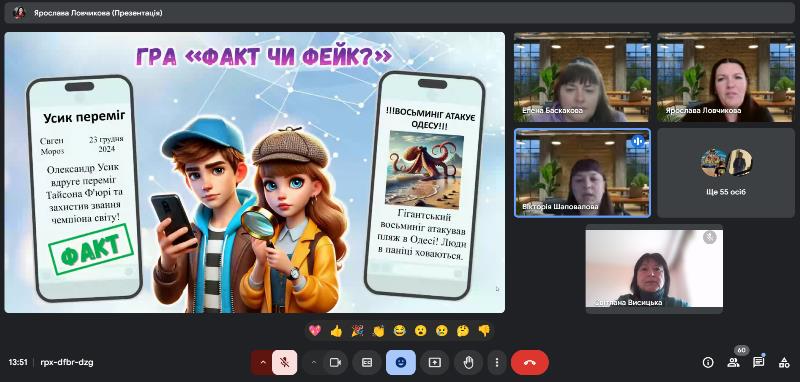Open the three-dot more options menu
The height and width of the screenshot is (382, 800).
pos(497,363)
